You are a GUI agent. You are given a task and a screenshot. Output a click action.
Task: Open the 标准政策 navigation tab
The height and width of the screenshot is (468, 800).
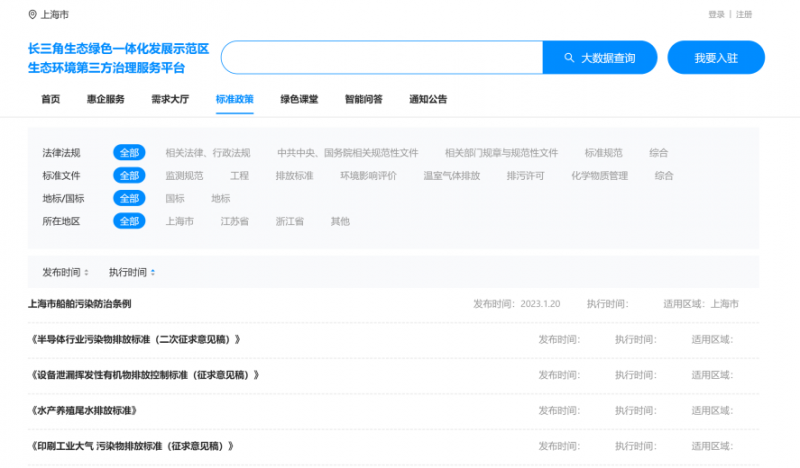point(234,99)
